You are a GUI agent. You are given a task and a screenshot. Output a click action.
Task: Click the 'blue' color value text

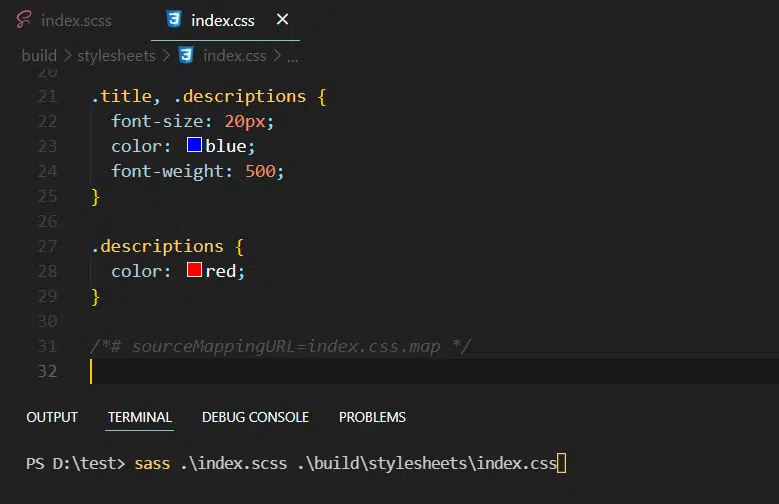tap(226, 146)
